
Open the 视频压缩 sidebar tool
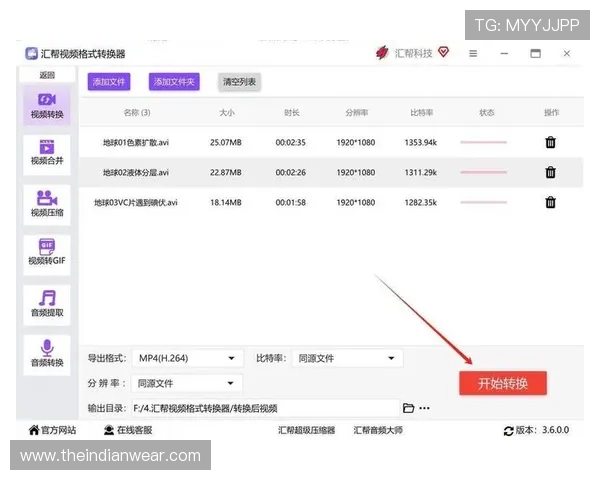47,205
